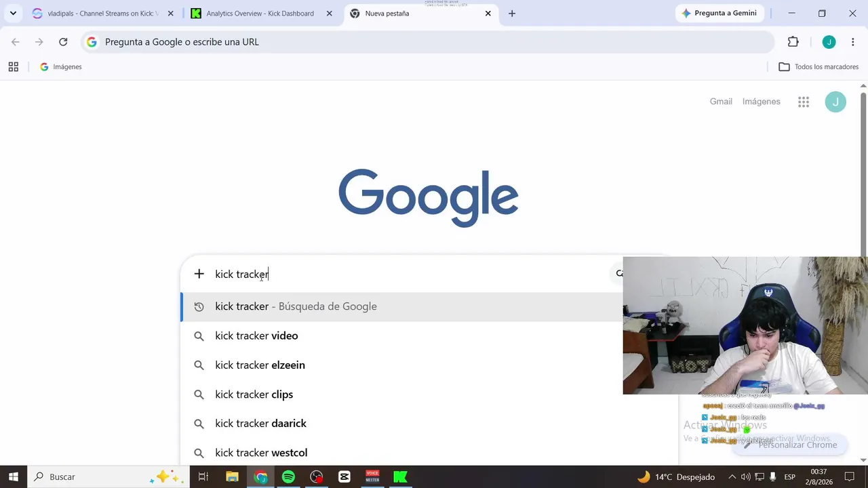Open the weather widget showing 14°C Despejado

coord(676,477)
